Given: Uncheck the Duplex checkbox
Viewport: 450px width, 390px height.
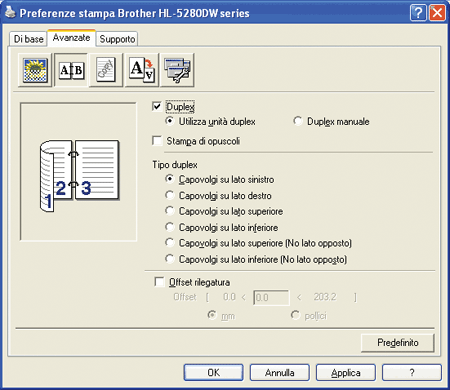Looking at the screenshot, I should pyautogui.click(x=157, y=106).
